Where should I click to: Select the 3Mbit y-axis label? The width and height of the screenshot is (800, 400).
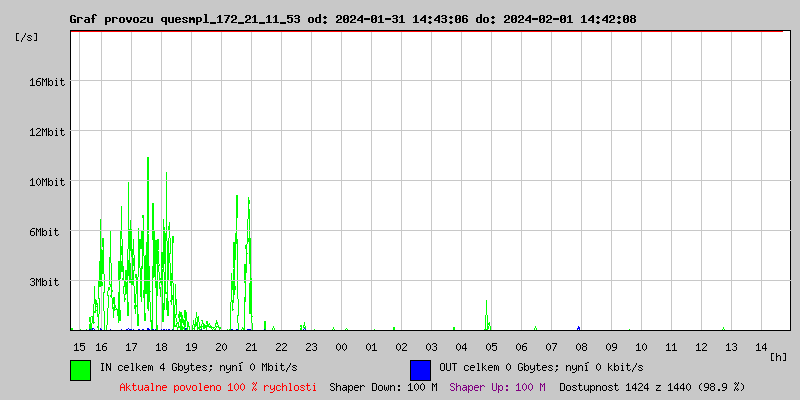pyautogui.click(x=49, y=282)
